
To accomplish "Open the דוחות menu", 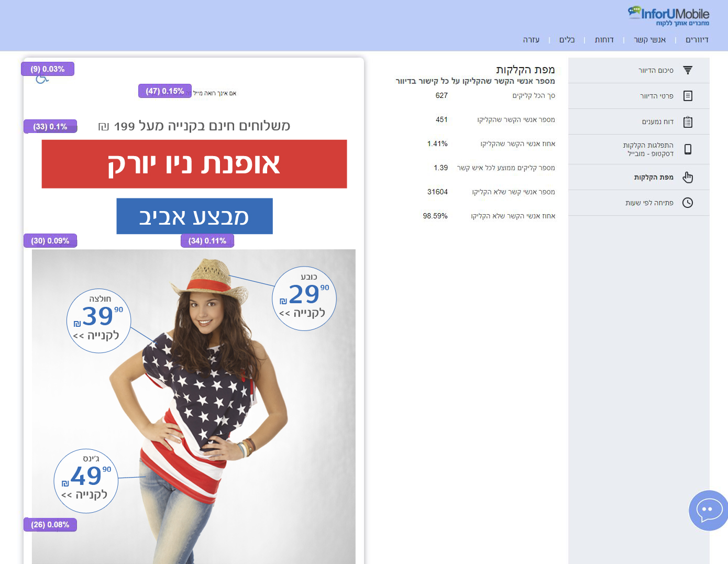I will pos(604,40).
